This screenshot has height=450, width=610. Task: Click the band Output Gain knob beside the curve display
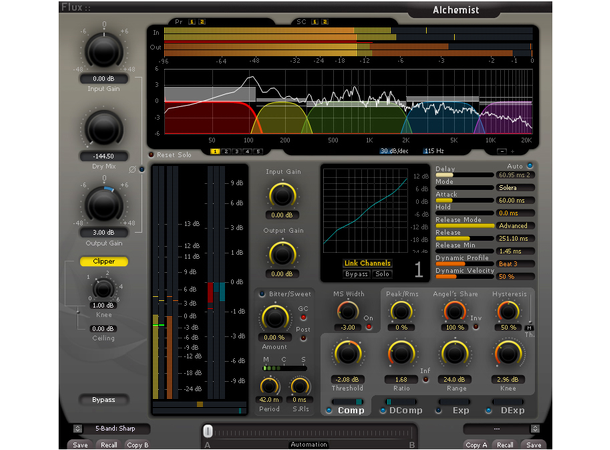pyautogui.click(x=282, y=254)
